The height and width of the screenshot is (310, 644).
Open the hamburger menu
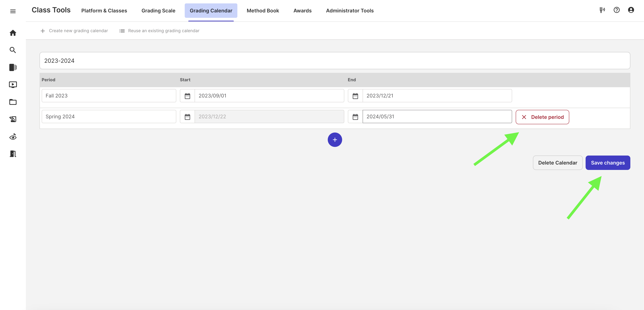pyautogui.click(x=13, y=11)
